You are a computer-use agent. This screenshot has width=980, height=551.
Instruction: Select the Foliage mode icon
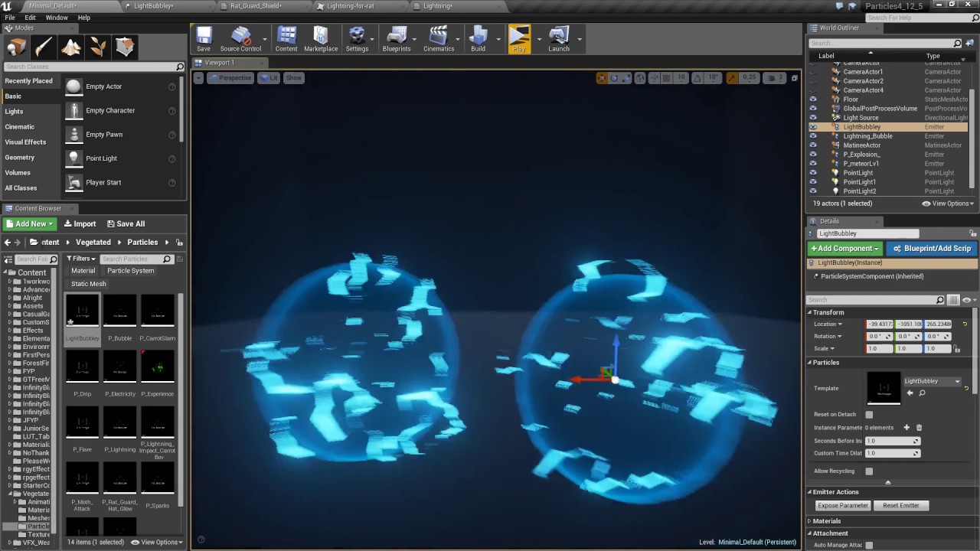(x=98, y=47)
